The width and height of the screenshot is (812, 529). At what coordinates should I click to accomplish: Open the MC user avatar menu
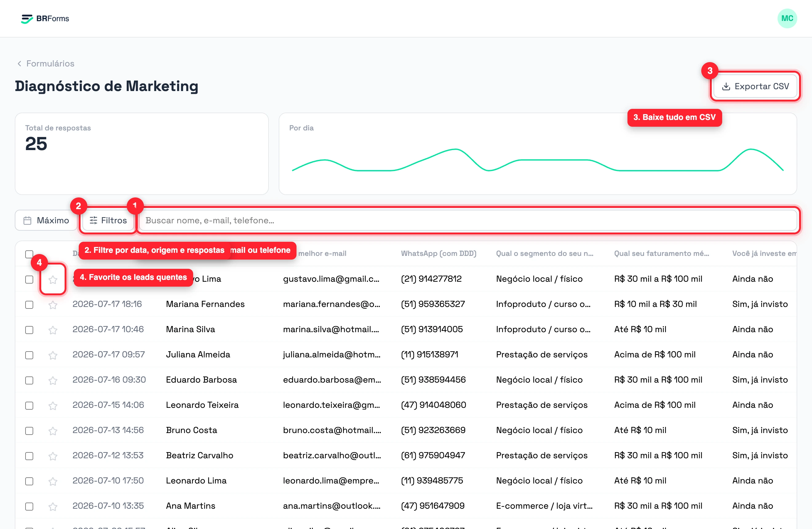[x=787, y=18]
